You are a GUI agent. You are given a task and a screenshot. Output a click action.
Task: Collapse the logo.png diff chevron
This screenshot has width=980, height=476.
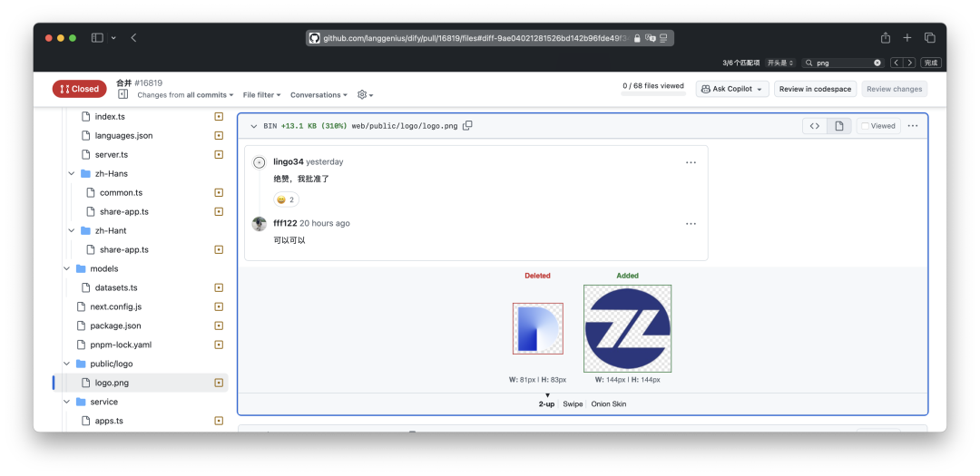tap(253, 126)
